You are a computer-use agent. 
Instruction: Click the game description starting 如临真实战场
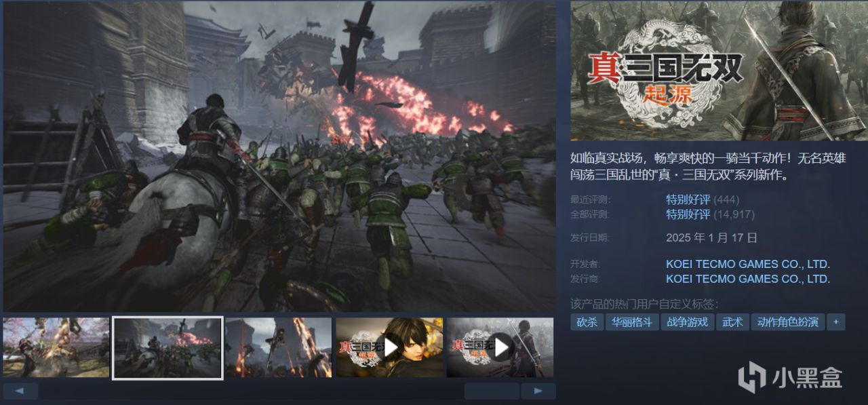point(708,167)
